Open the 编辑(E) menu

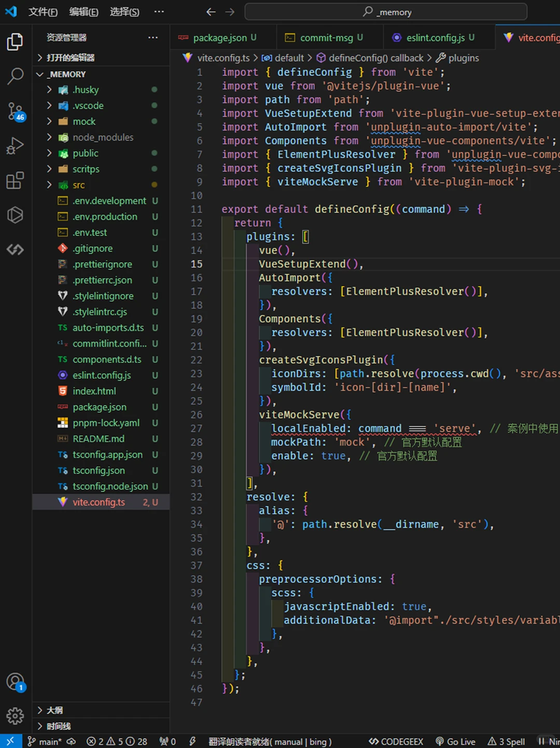tap(83, 11)
